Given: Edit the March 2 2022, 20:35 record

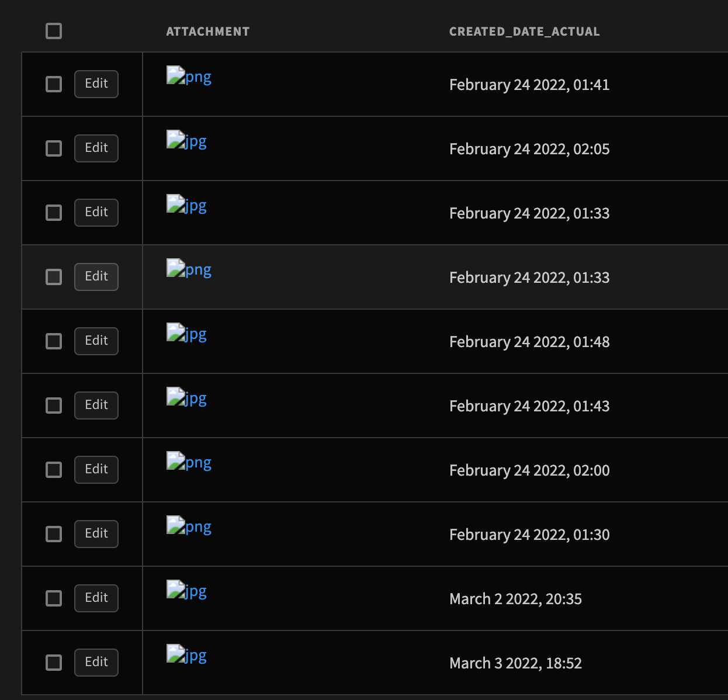Looking at the screenshot, I should [96, 598].
